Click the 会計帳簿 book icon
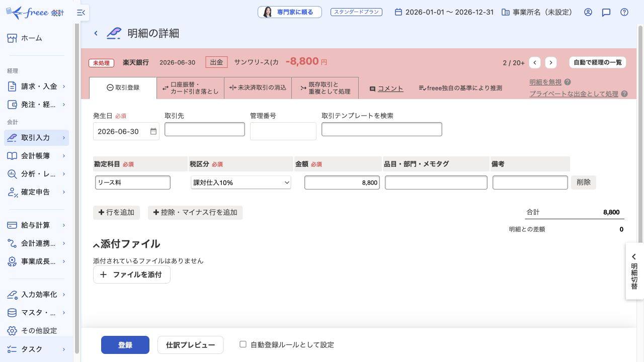Viewport: 644px width, 362px height. click(x=12, y=156)
